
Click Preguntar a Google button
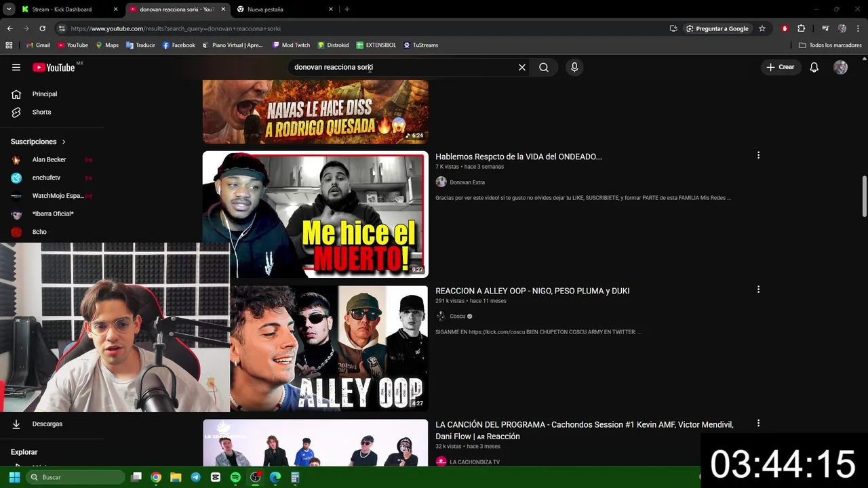point(717,28)
